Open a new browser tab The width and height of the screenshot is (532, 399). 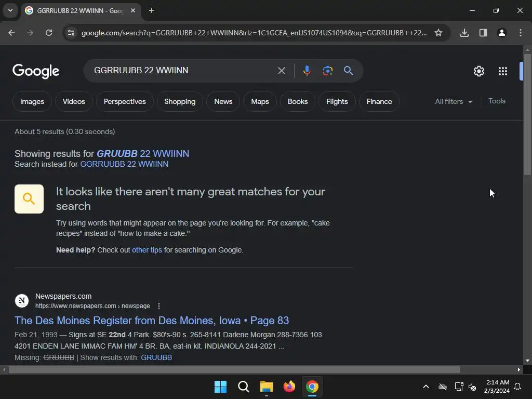[152, 10]
